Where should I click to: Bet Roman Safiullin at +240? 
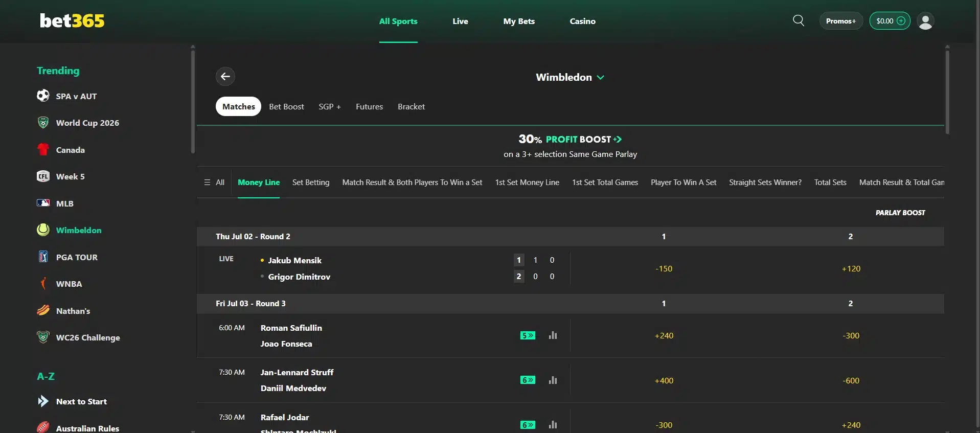tap(664, 336)
